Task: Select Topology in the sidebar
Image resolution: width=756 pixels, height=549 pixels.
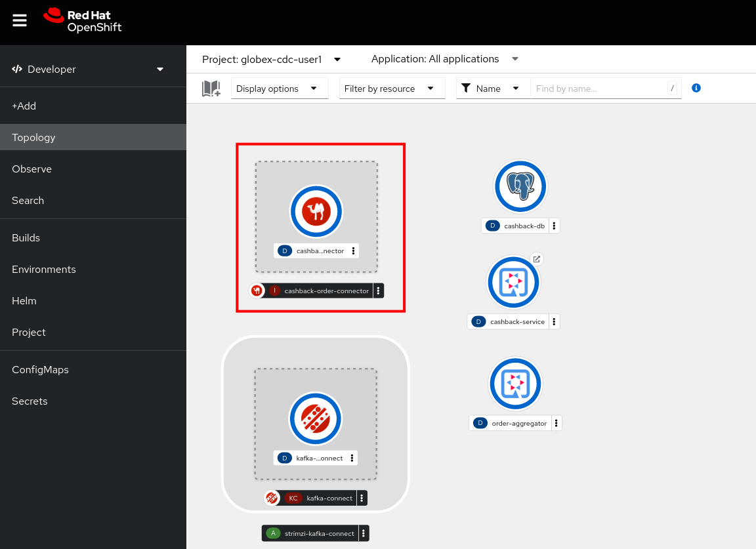Action: pyautogui.click(x=93, y=137)
